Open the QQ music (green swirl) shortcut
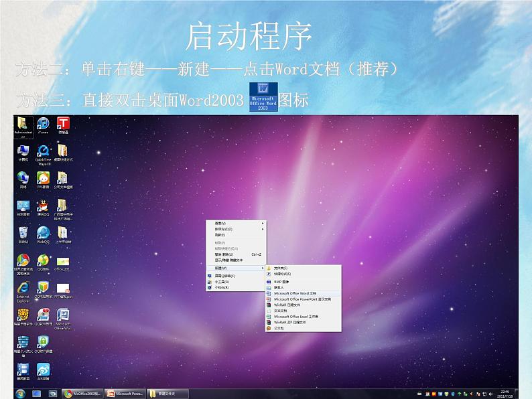532x399 pixels. coord(43,262)
